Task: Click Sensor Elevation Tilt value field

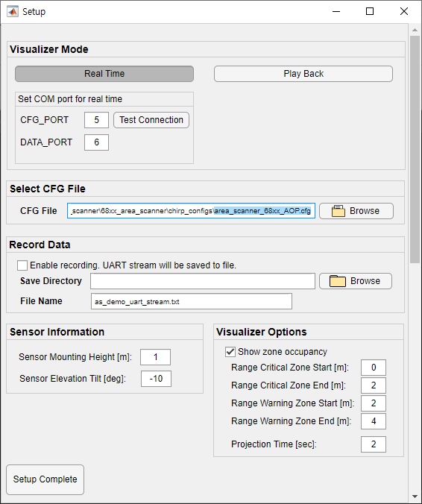Action: click(156, 379)
